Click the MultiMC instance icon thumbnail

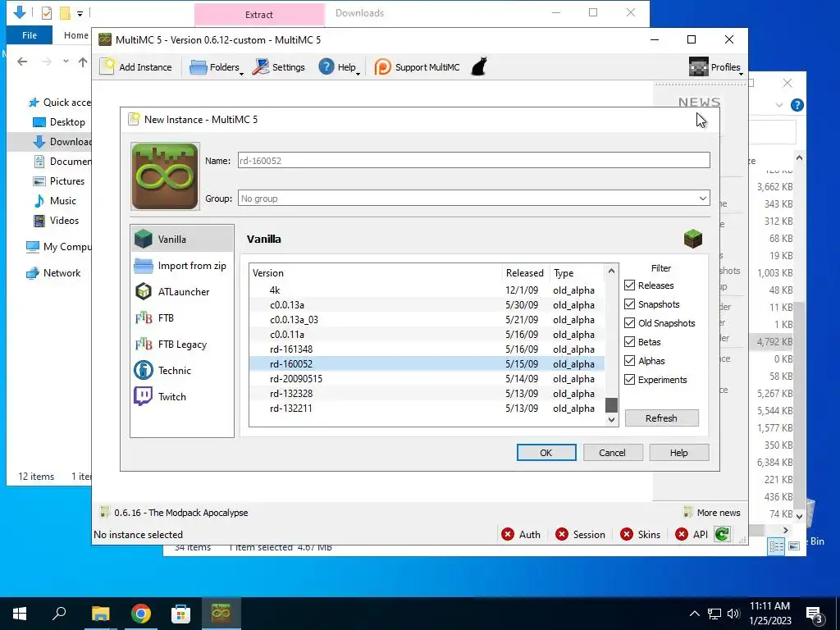click(165, 176)
